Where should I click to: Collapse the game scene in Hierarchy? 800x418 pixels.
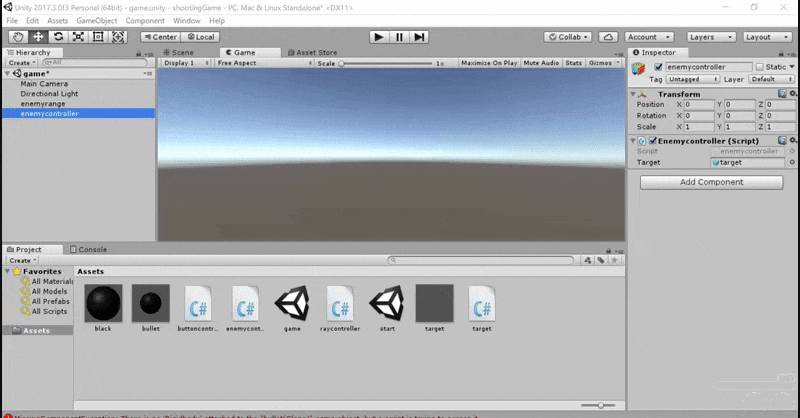click(8, 73)
